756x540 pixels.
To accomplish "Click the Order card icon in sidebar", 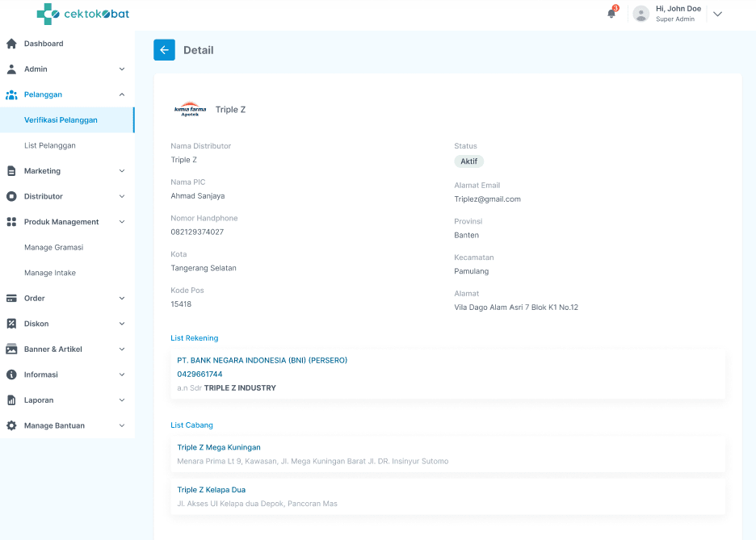I will coord(11,299).
